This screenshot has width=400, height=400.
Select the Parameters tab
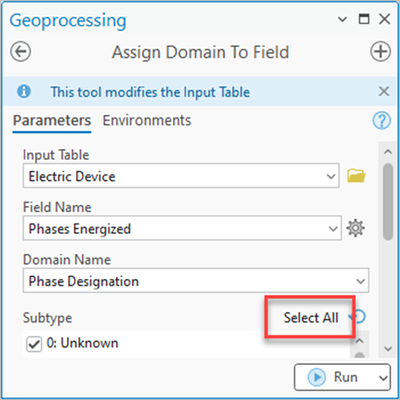coord(52,120)
